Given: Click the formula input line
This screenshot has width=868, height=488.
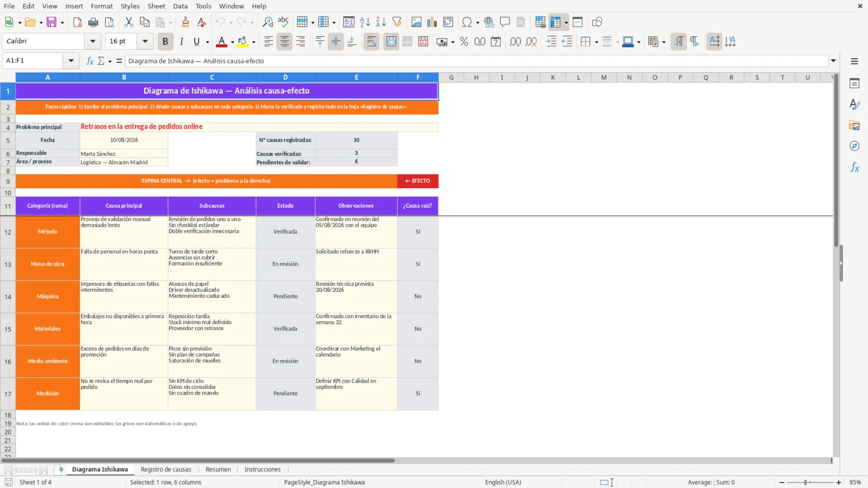Looking at the screenshot, I should [x=477, y=61].
